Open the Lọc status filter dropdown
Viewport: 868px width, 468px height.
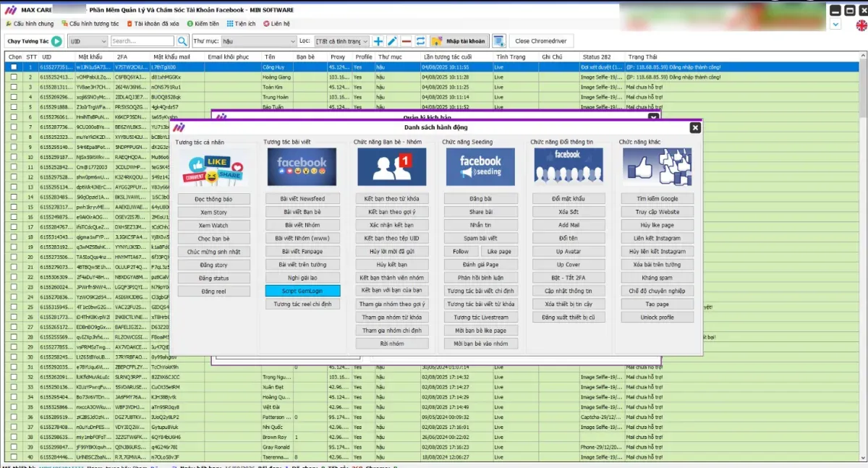click(342, 41)
